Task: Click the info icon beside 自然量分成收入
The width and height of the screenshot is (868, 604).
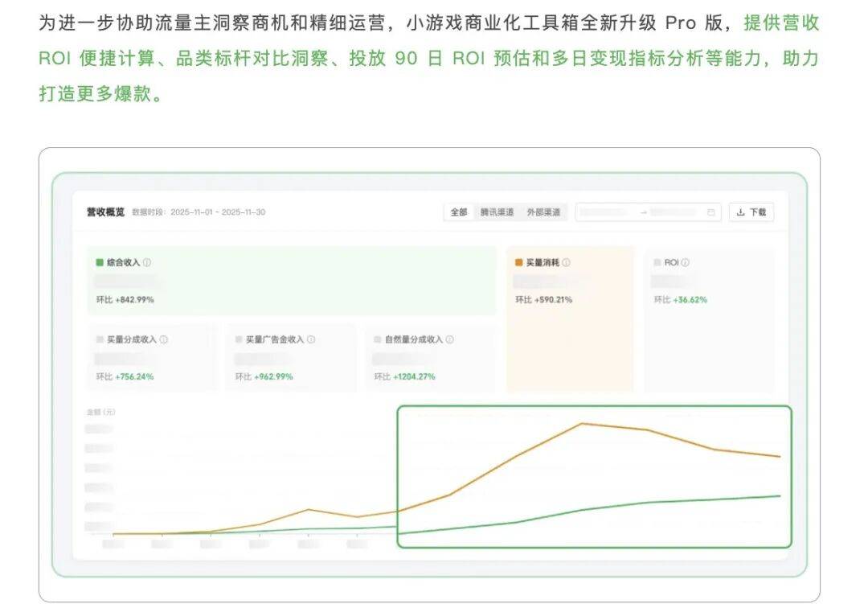Action: pyautogui.click(x=450, y=339)
